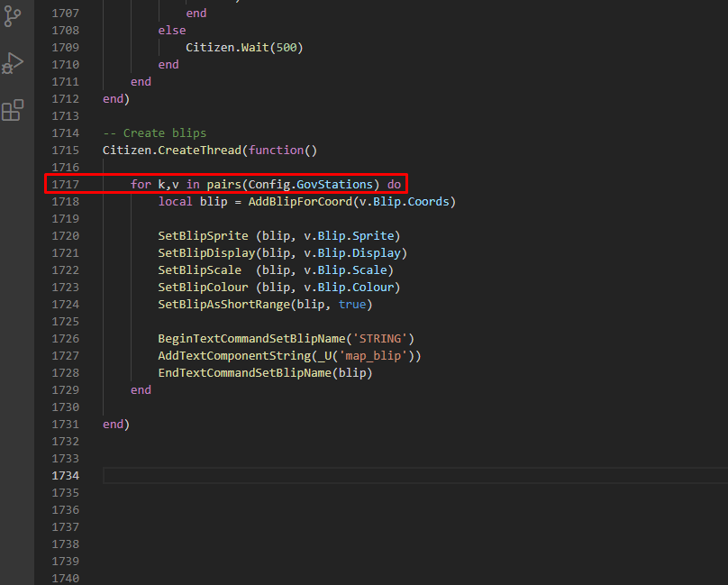The height and width of the screenshot is (585, 728).
Task: Open the Source Control view
Action: coord(14,16)
